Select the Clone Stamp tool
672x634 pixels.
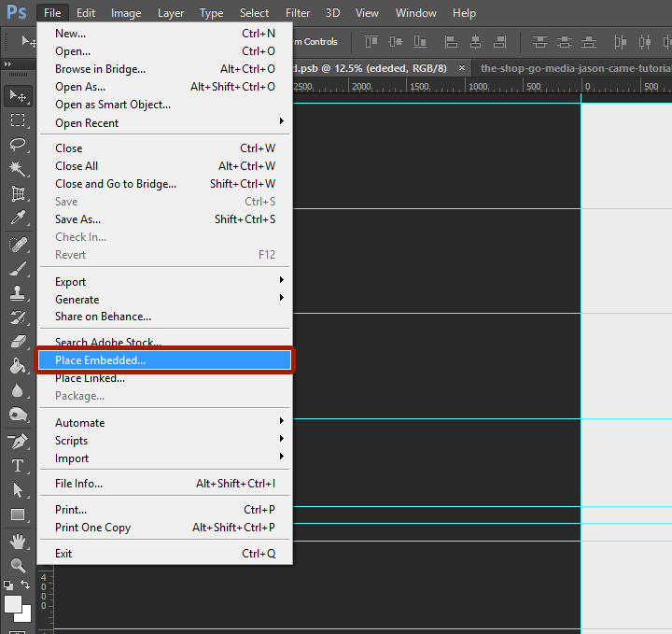click(x=18, y=293)
